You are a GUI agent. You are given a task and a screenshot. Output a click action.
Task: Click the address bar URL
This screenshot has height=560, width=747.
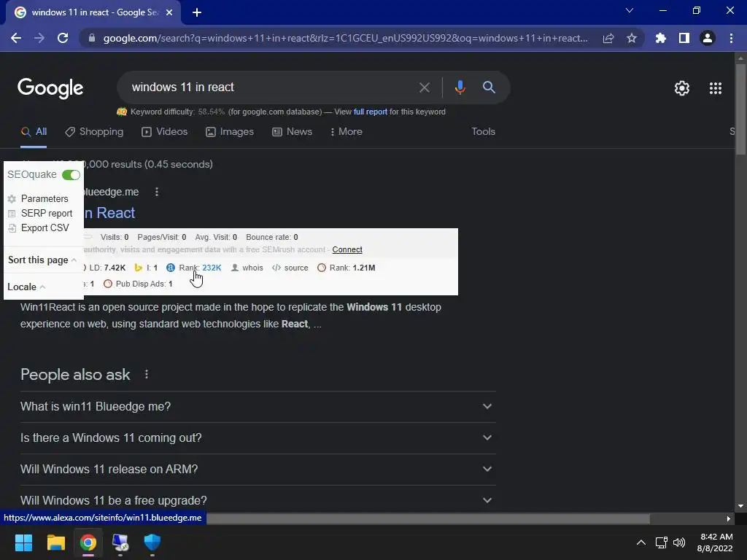[345, 38]
